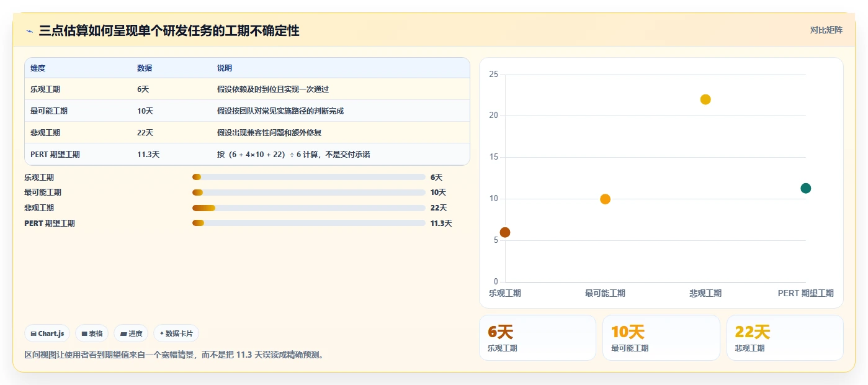
Task: Click the green PERT 期望工期 chart point
Action: coord(806,188)
